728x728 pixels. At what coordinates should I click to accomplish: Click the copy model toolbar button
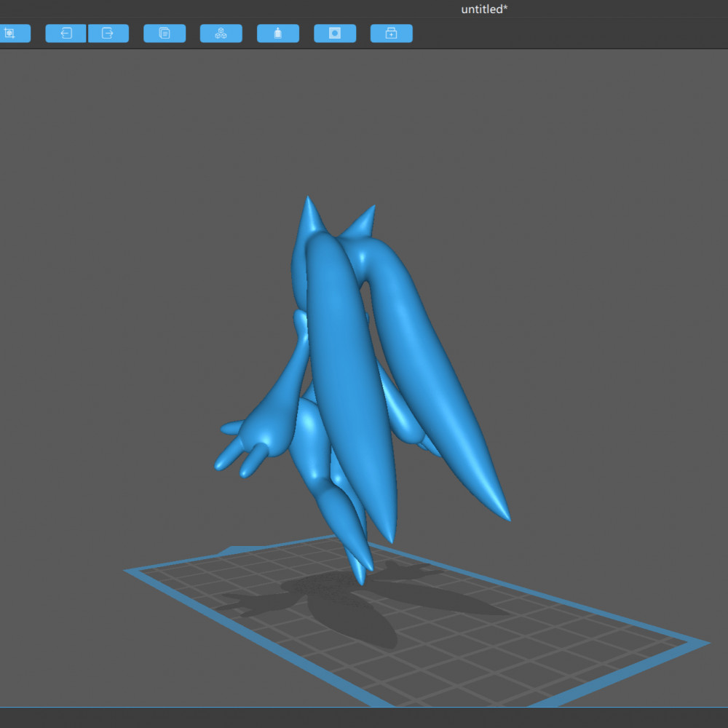point(165,33)
